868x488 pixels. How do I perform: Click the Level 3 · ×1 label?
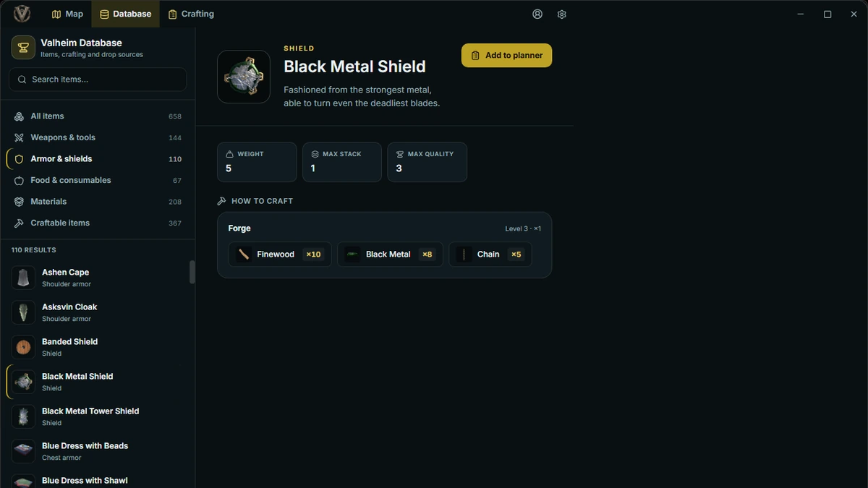[523, 228]
